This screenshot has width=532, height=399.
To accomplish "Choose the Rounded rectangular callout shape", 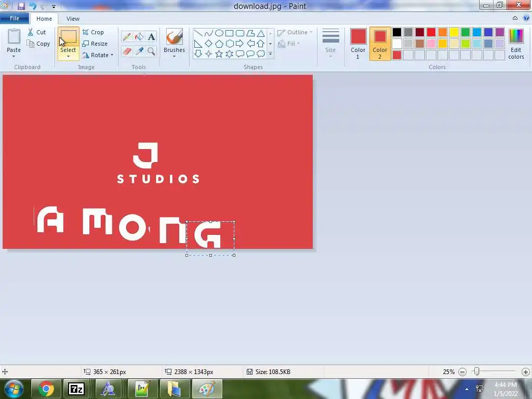I will click(x=240, y=54).
